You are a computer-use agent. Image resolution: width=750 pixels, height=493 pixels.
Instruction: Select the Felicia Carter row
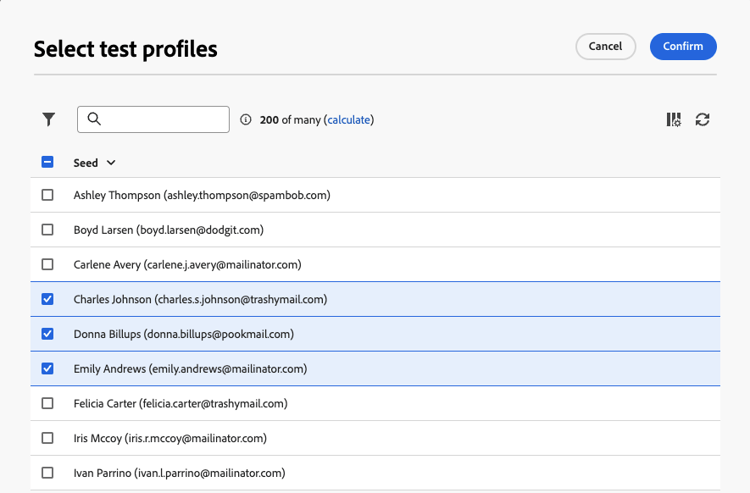(180, 403)
